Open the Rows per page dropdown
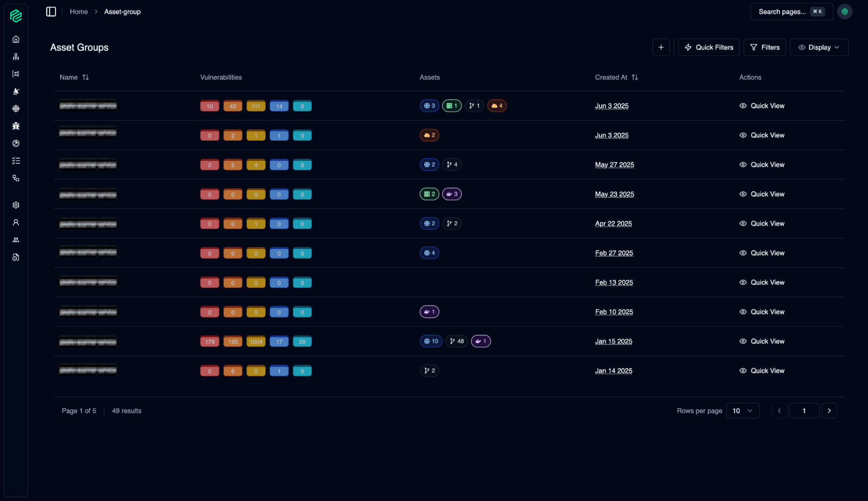868x501 pixels. (743, 411)
